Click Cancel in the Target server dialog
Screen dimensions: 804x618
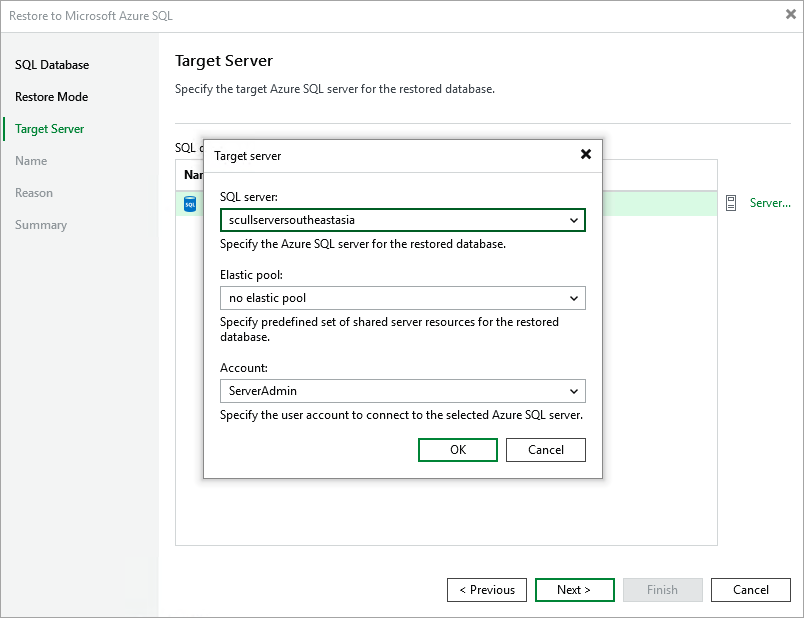(x=546, y=450)
